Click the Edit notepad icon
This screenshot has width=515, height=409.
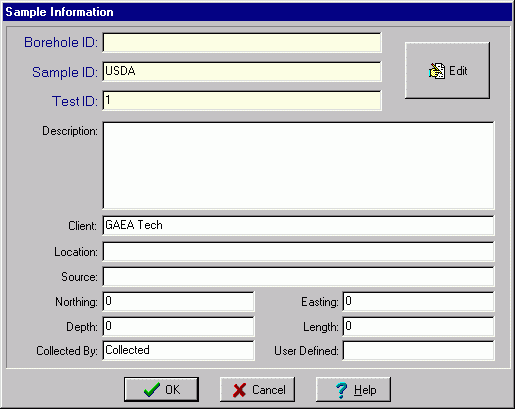pos(437,71)
